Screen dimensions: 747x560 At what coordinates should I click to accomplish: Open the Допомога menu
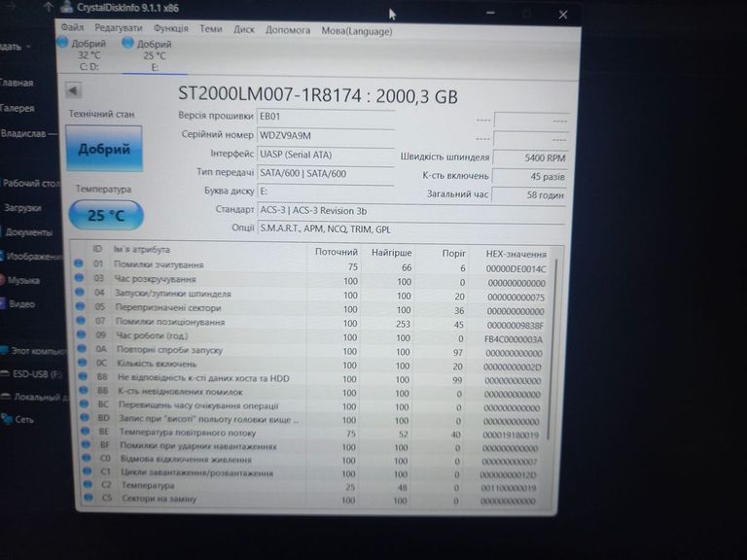pyautogui.click(x=288, y=30)
